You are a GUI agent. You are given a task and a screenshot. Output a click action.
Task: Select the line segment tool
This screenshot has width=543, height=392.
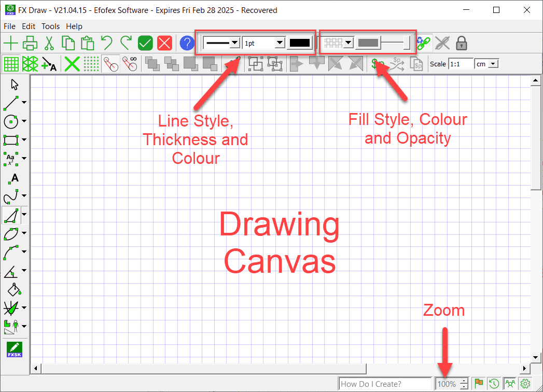[x=11, y=103]
